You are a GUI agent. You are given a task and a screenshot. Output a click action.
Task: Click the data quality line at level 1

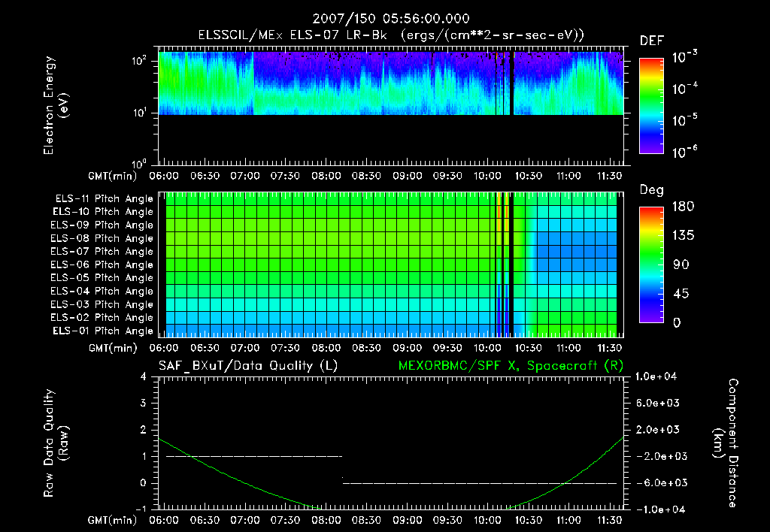254,456
